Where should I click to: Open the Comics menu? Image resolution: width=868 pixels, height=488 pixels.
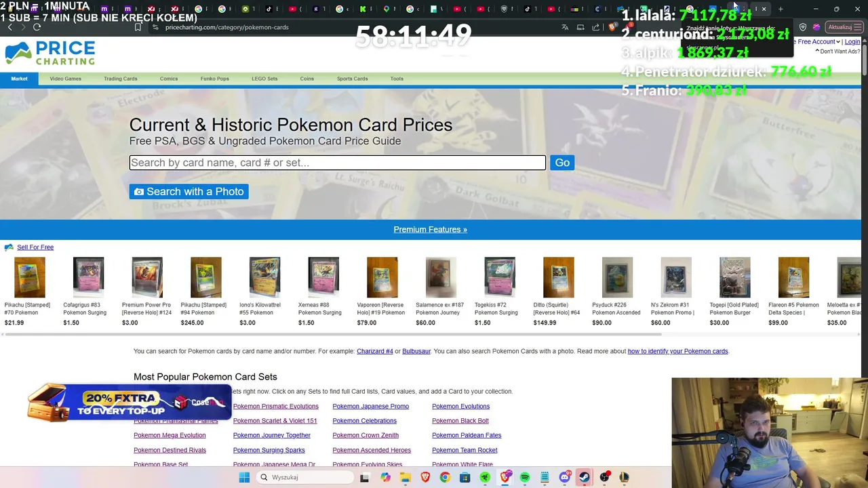[169, 79]
